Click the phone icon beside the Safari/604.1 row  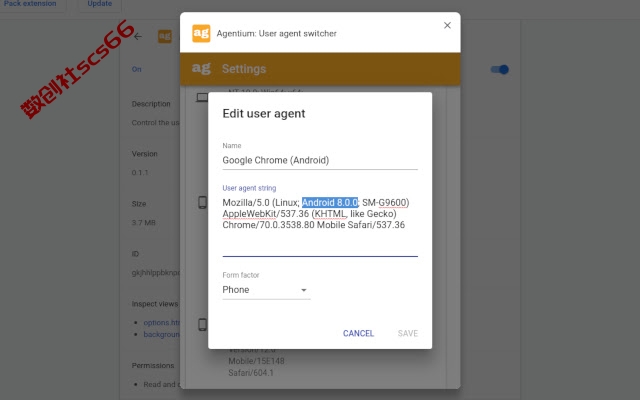[x=202, y=324]
